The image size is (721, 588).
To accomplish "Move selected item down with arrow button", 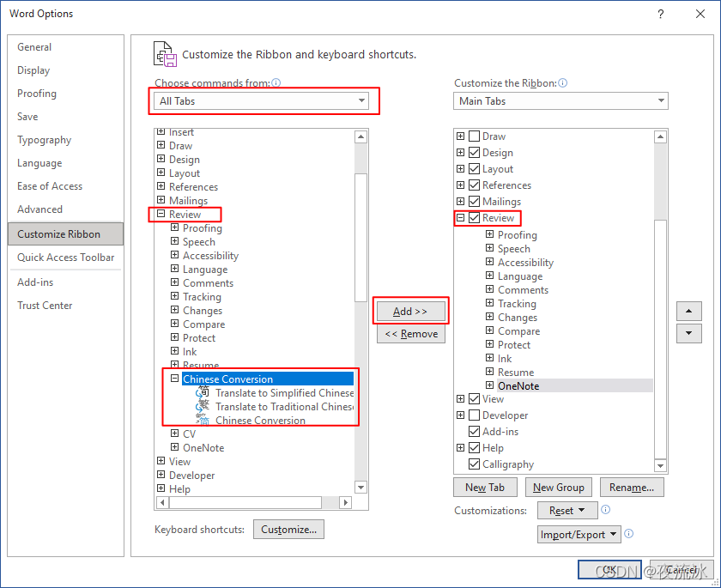I will pyautogui.click(x=688, y=333).
